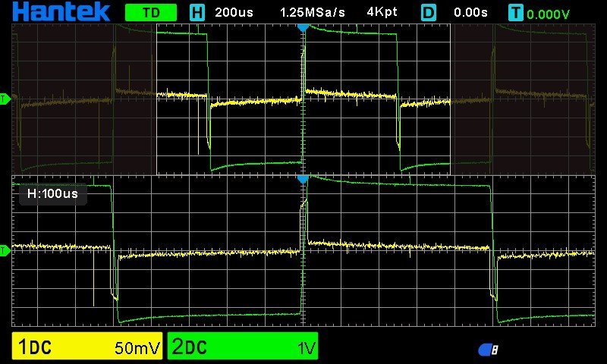Click the USB storage icon at bottom right
Image resolution: width=607 pixels, height=364 pixels.
488,350
